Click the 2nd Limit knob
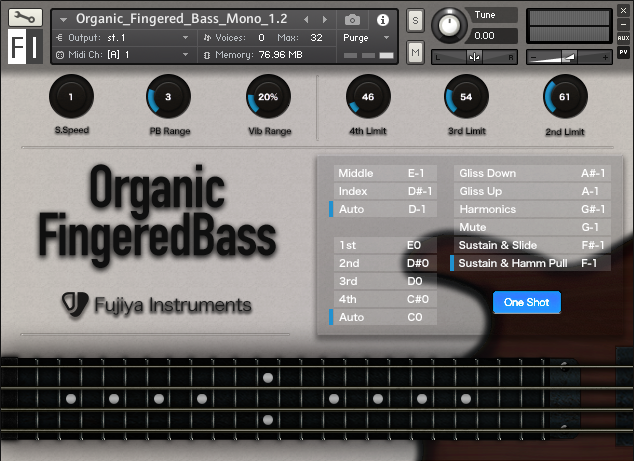The width and height of the screenshot is (634, 461). tap(565, 97)
